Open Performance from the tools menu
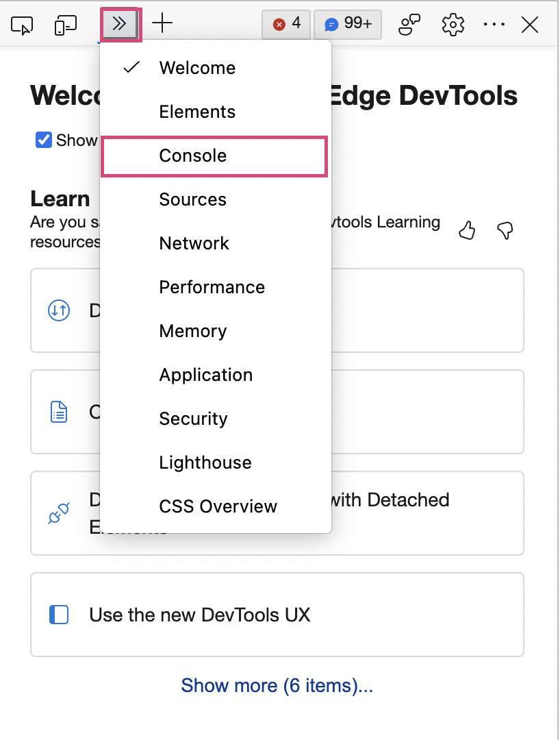Screen dimensions: 560x740 click(x=216, y=287)
